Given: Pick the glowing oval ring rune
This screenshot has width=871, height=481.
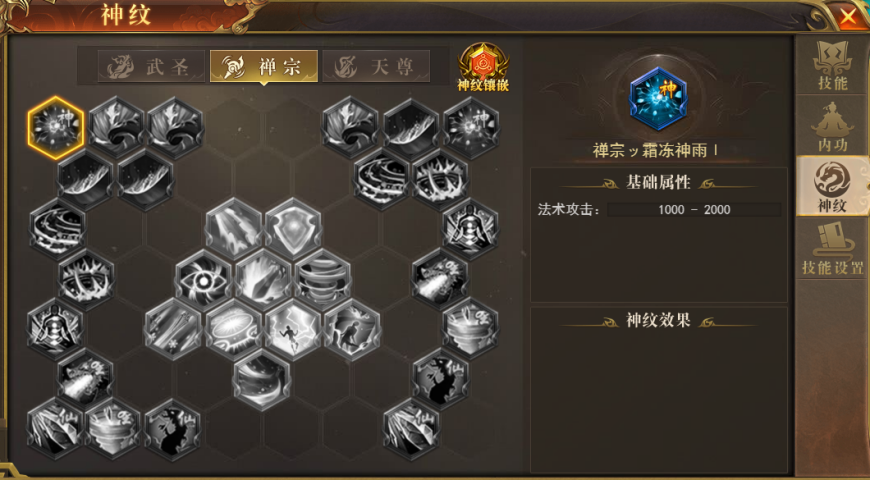Looking at the screenshot, I should point(234,330).
